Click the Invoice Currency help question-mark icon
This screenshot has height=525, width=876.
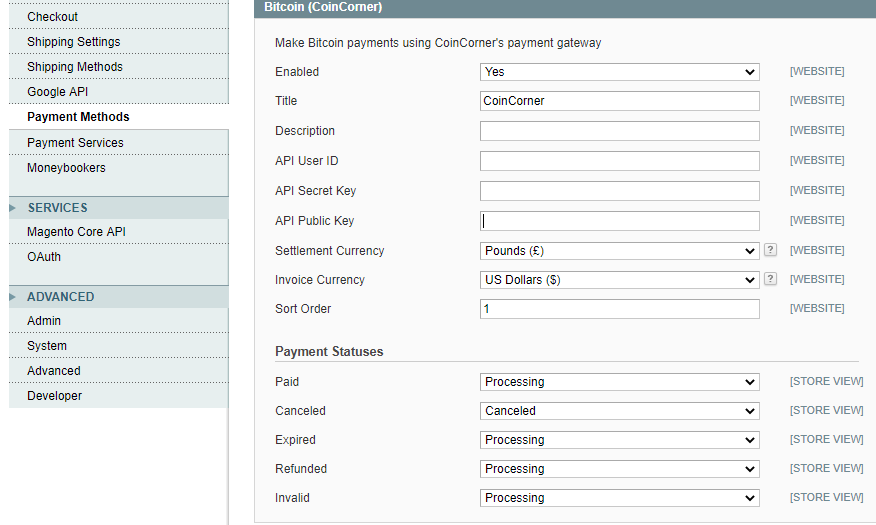click(x=770, y=279)
